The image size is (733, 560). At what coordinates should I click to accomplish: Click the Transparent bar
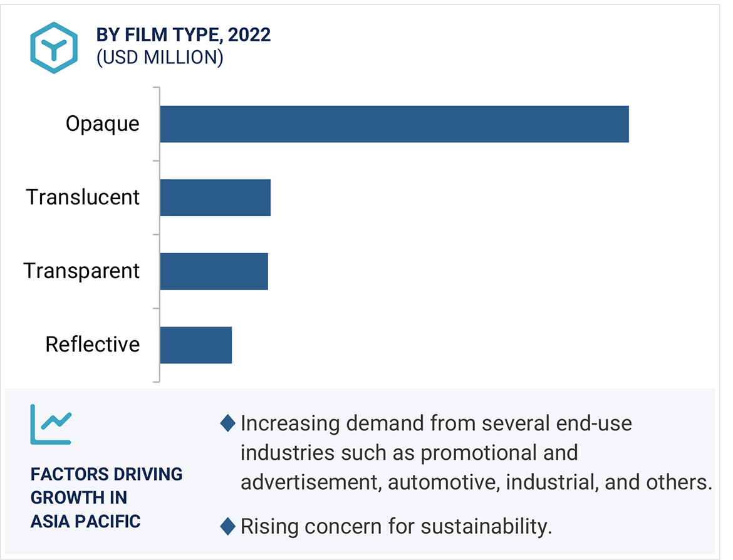[214, 271]
